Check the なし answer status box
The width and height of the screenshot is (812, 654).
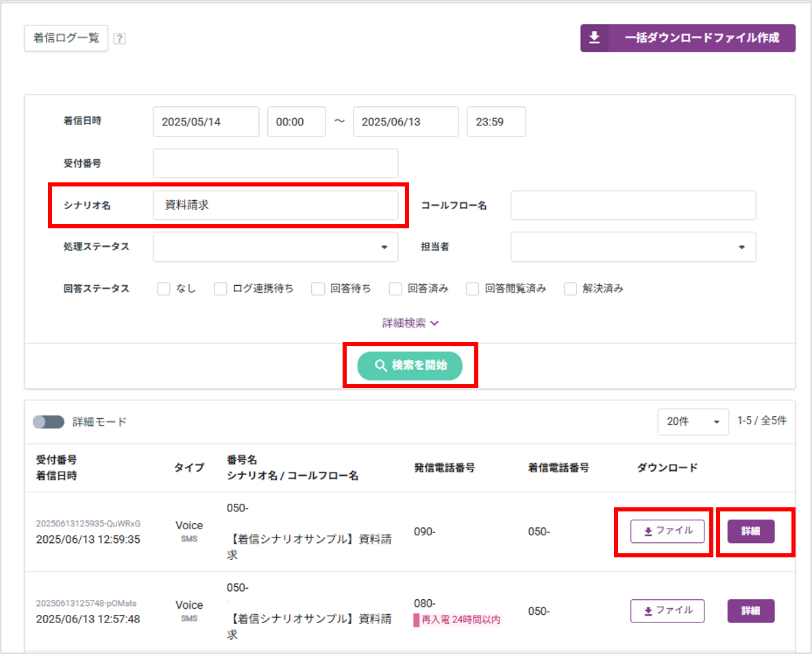tap(164, 289)
